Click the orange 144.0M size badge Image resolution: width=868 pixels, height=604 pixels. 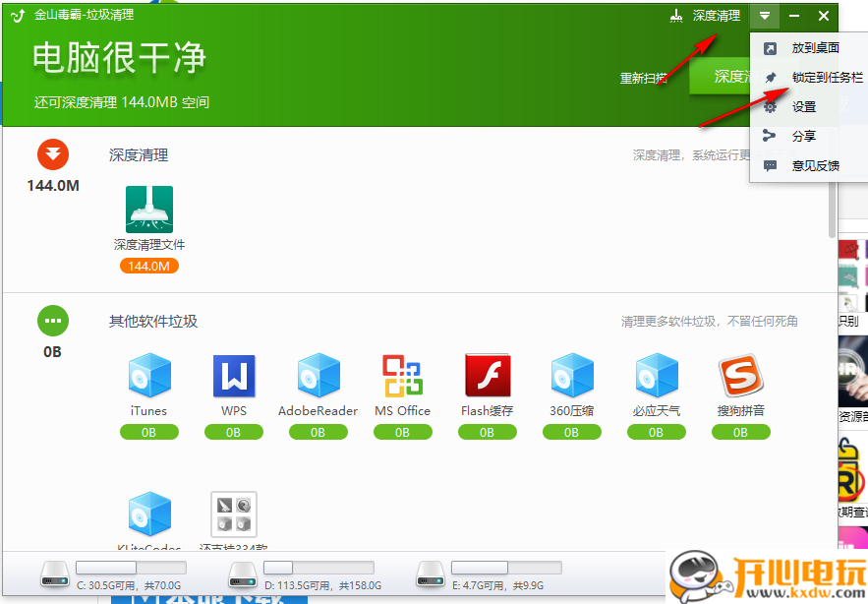click(x=148, y=266)
